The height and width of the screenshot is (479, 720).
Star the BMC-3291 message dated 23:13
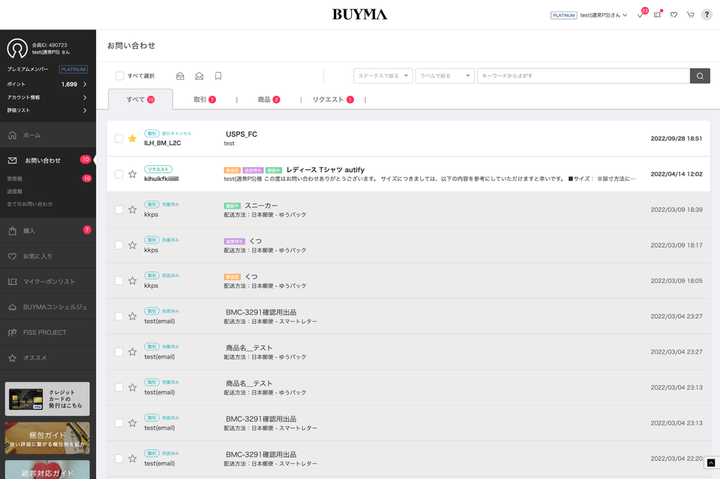click(x=132, y=423)
